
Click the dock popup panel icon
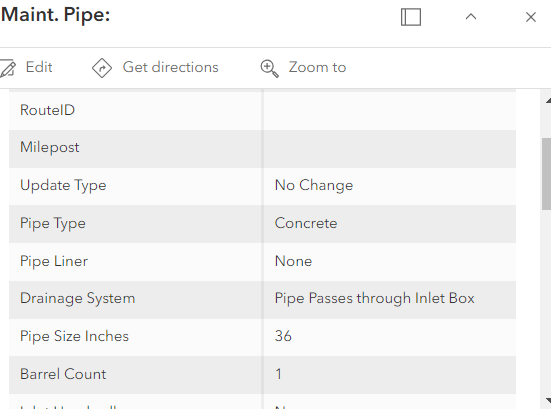[411, 17]
